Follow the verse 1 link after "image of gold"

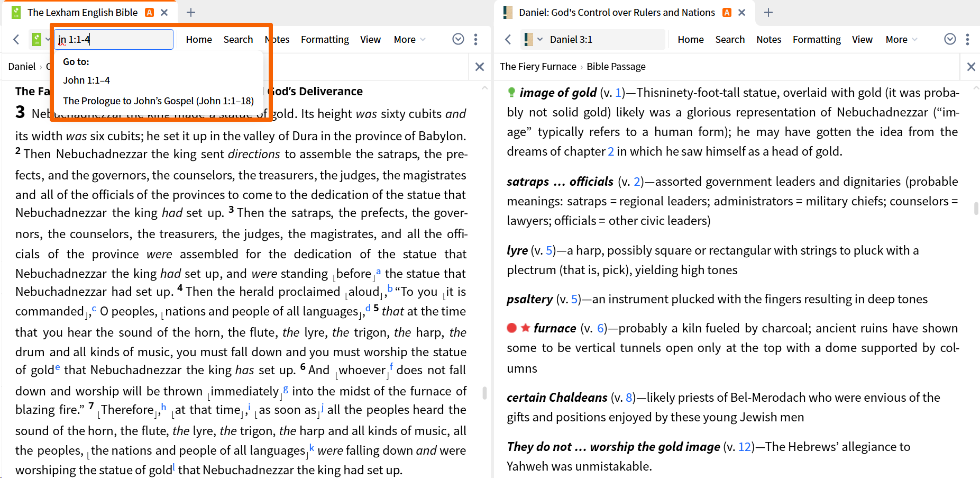[619, 93]
